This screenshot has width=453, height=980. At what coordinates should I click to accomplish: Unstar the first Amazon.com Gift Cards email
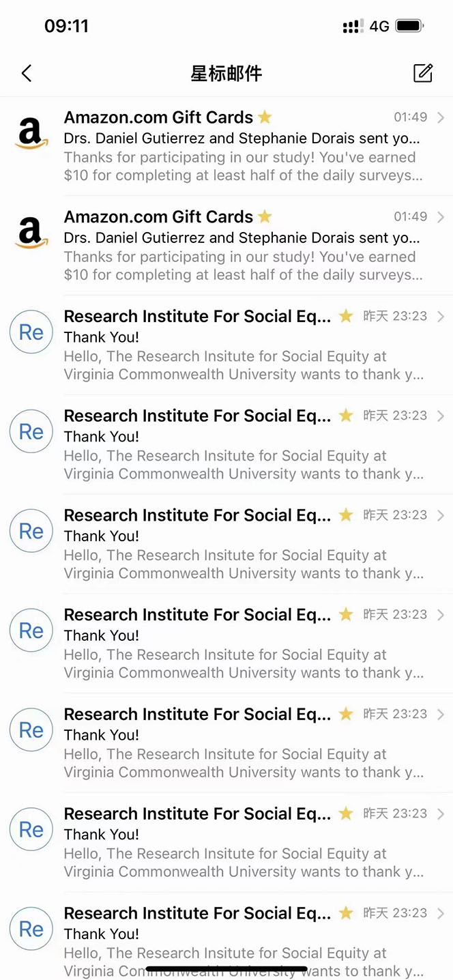[265, 117]
